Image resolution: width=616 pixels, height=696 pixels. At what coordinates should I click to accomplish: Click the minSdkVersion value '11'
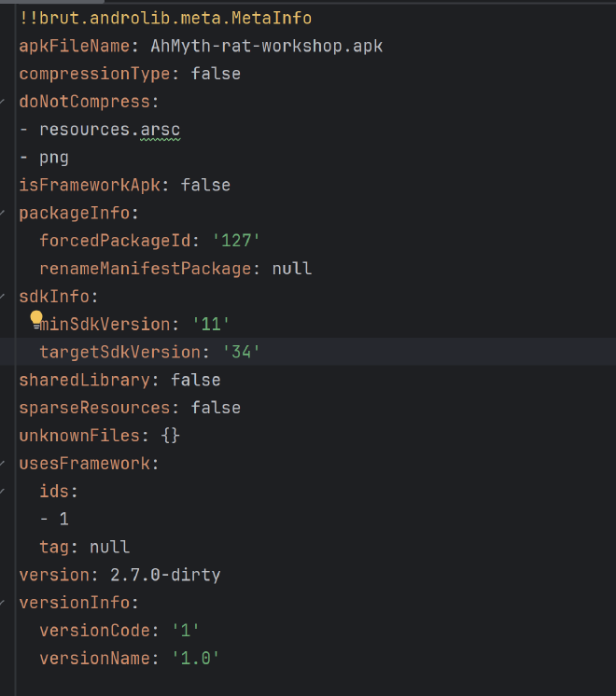point(211,325)
